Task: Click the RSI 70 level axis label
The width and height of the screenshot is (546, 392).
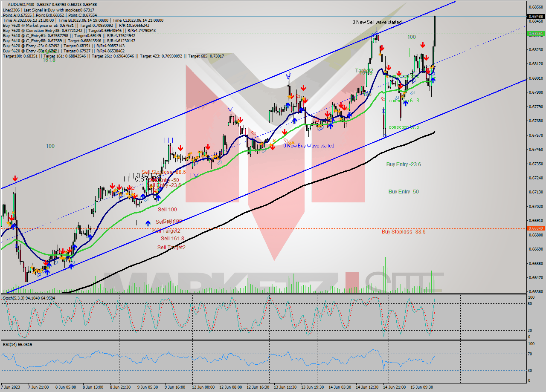Action: pyautogui.click(x=530, y=354)
